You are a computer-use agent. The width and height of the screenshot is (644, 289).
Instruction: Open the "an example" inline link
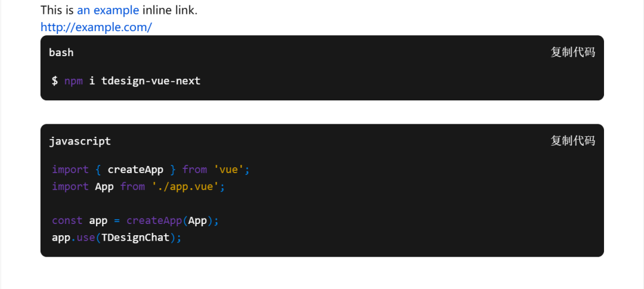pos(108,10)
